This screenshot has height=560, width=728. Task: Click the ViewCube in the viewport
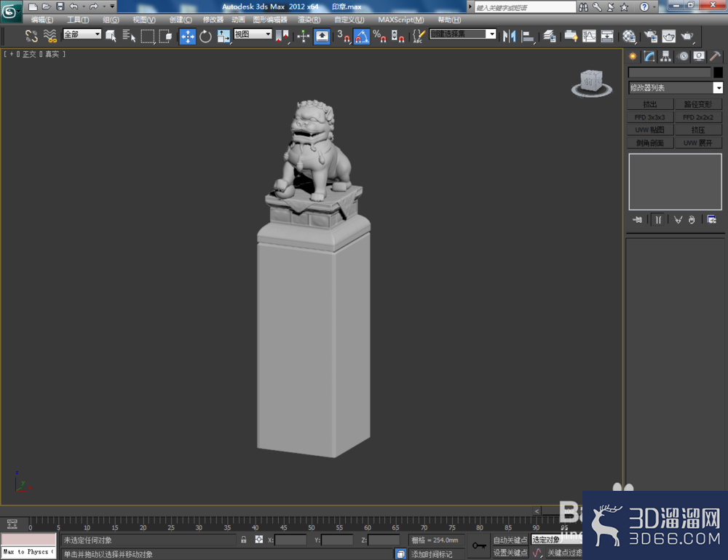591,83
